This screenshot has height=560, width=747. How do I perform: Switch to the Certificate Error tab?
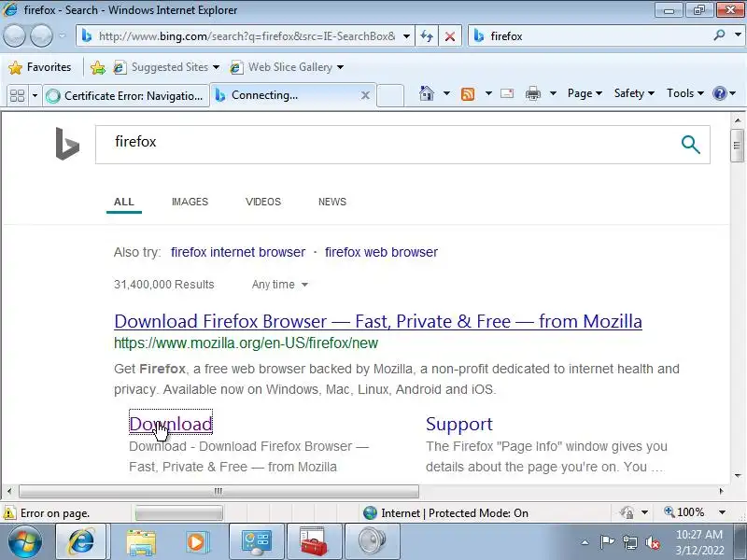click(x=126, y=96)
